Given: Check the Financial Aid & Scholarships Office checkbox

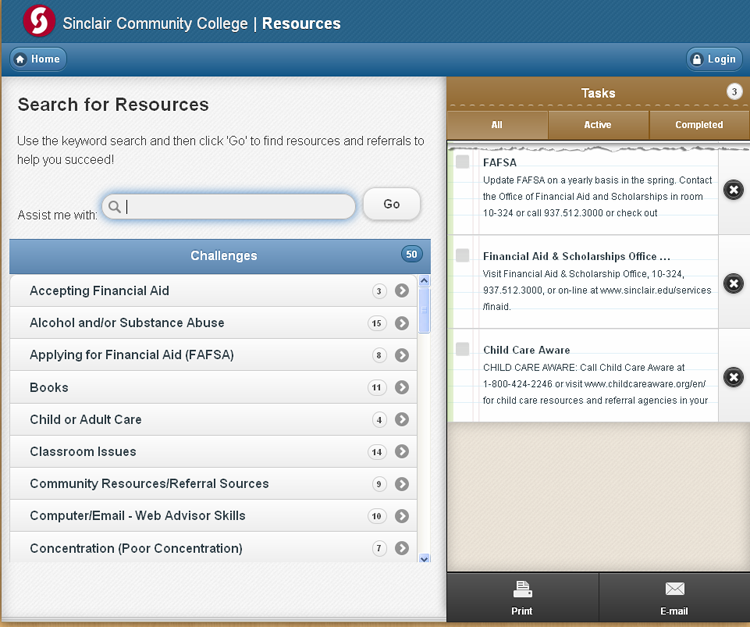Looking at the screenshot, I should coord(463,255).
